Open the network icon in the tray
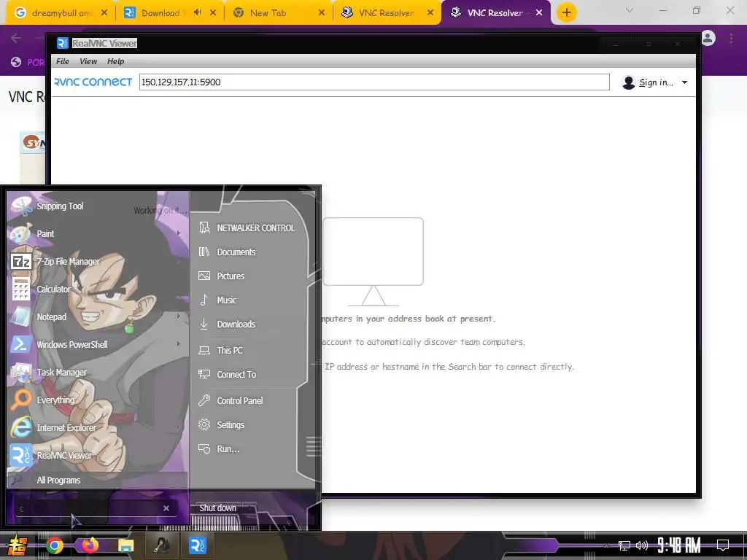The height and width of the screenshot is (560, 747). point(624,545)
